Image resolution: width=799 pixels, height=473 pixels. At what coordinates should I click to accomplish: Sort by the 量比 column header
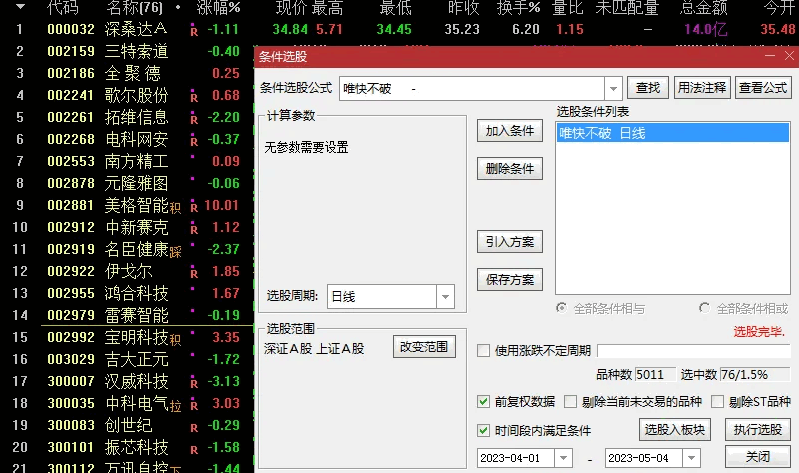[x=568, y=8]
